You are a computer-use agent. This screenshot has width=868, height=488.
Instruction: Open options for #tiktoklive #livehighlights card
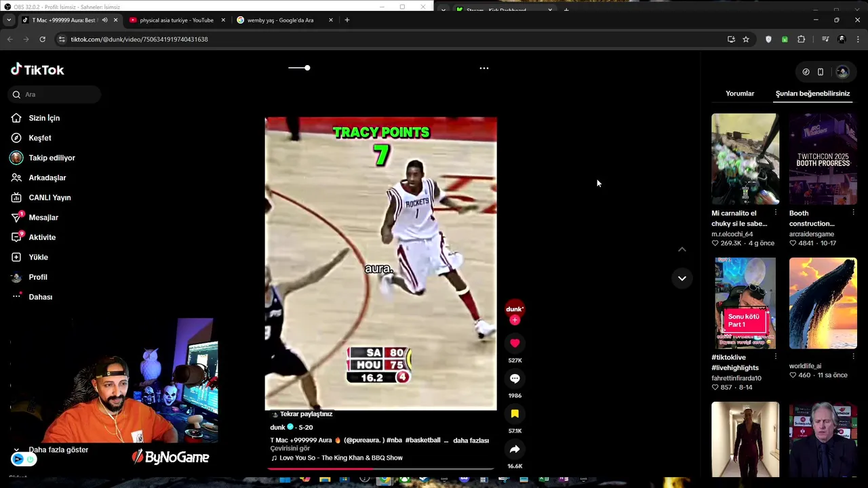776,357
